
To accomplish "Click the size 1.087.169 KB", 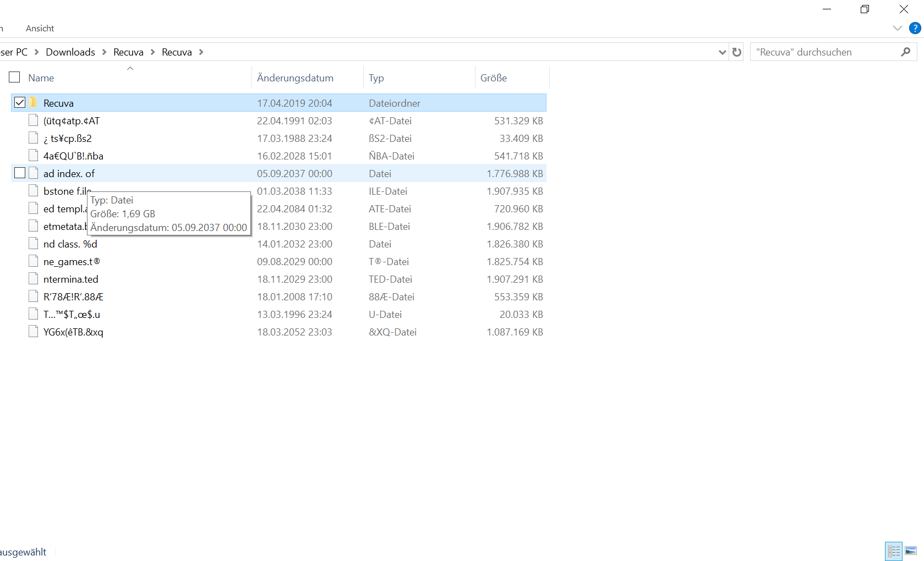I will (x=515, y=332).
